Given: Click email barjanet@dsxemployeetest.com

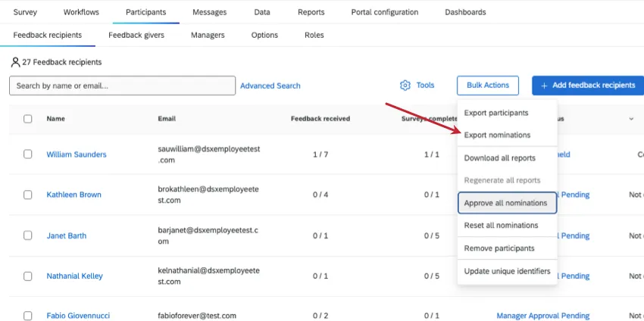Looking at the screenshot, I should click(x=208, y=235).
